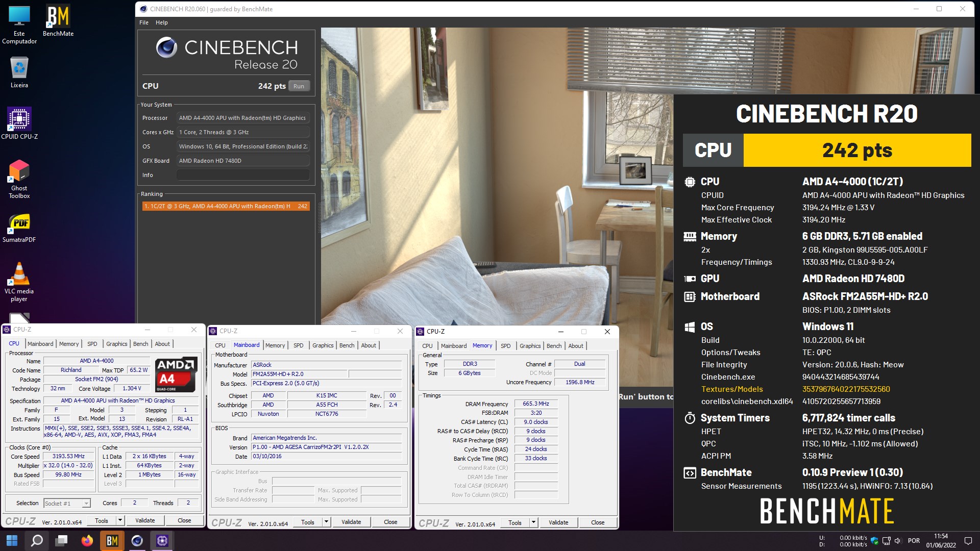Open Bench tab in Mainboard CPU-Z window

click(x=347, y=345)
